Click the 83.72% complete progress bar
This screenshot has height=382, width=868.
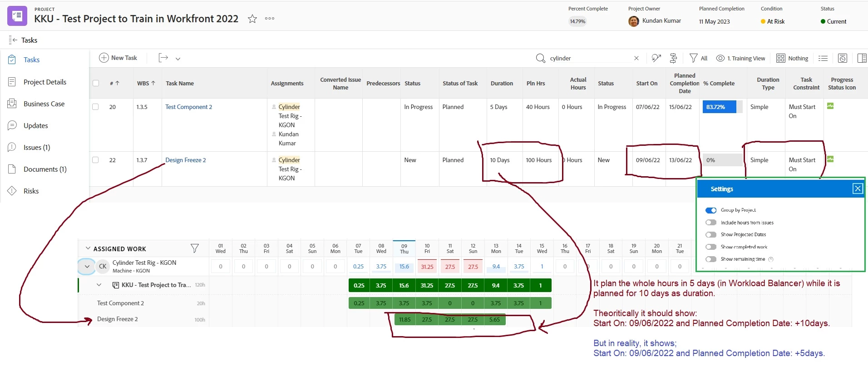[x=722, y=107]
